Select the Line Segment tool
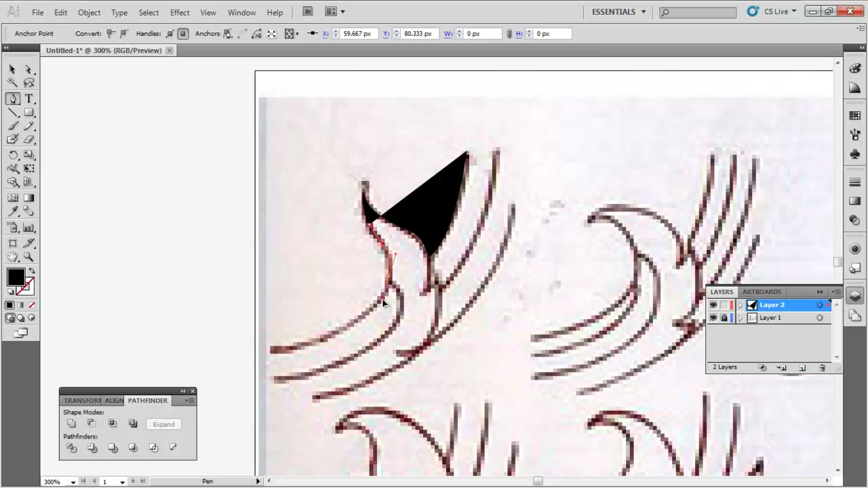868x488 pixels. [12, 113]
